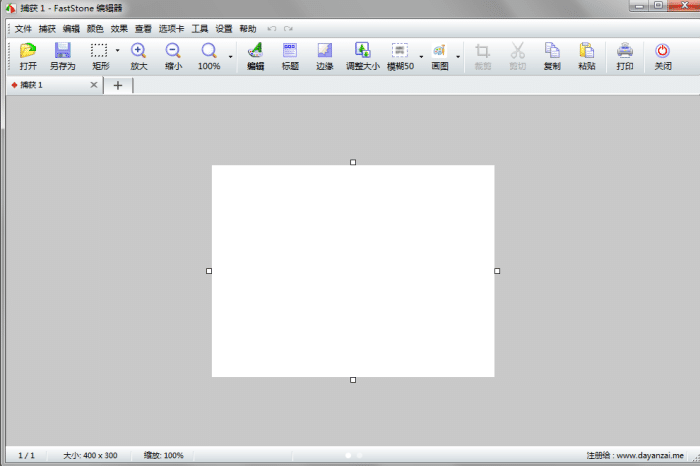Select the Zoom In (放大) tool
Screen dimensions: 700x466
click(x=138, y=50)
